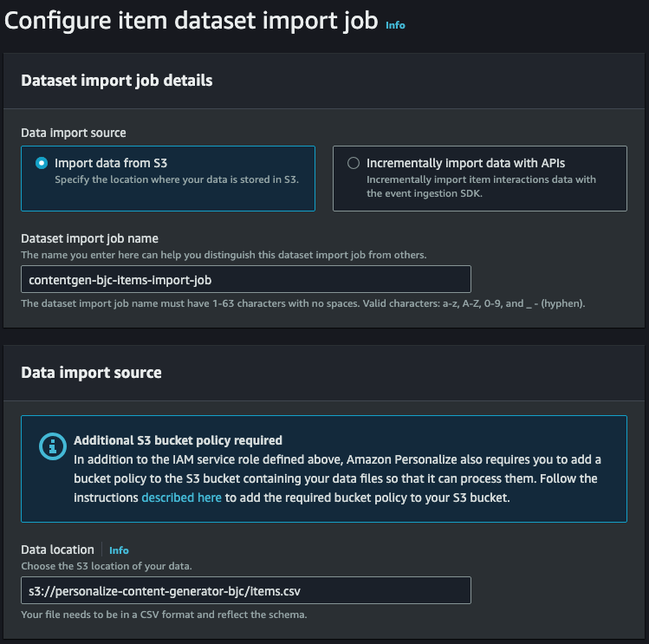Click 'Additional S3 bucket policy required' alert title
The height and width of the screenshot is (644, 649).
tap(178, 440)
